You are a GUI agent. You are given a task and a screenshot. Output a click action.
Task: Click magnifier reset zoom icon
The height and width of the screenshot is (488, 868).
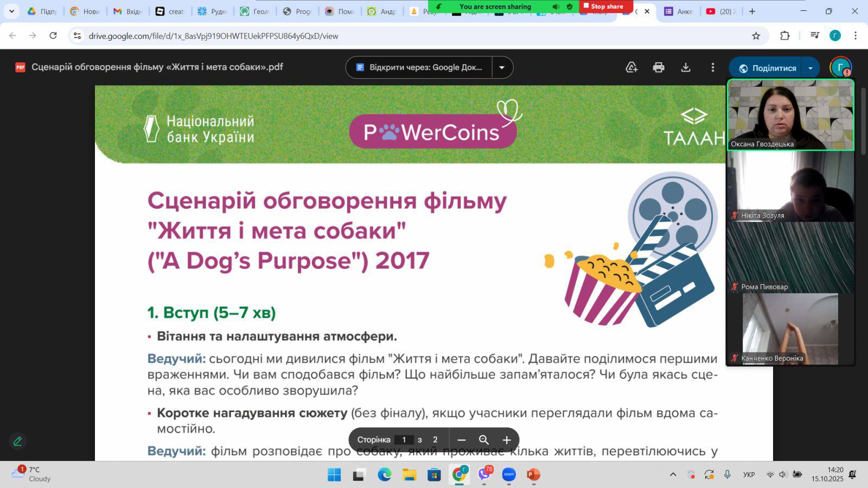(484, 440)
